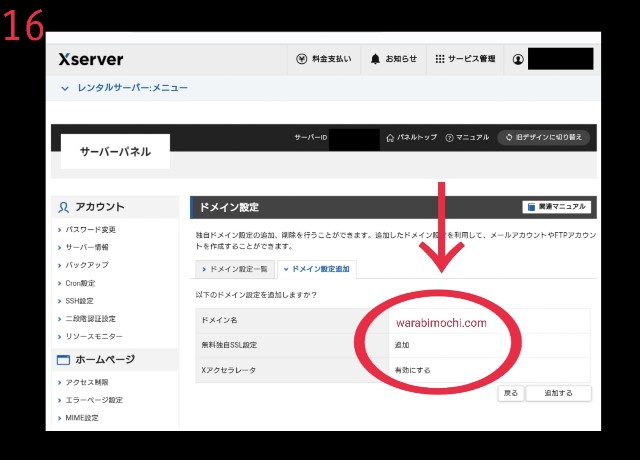Click the Xアクセラレータ row label

[x=229, y=371]
